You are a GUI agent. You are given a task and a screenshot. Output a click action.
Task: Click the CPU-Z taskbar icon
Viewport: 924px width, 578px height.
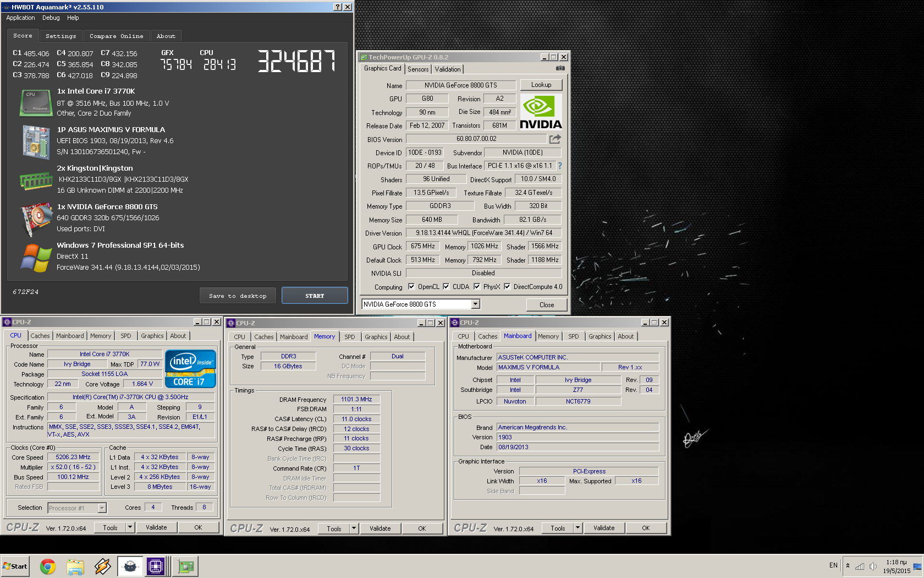coord(156,566)
